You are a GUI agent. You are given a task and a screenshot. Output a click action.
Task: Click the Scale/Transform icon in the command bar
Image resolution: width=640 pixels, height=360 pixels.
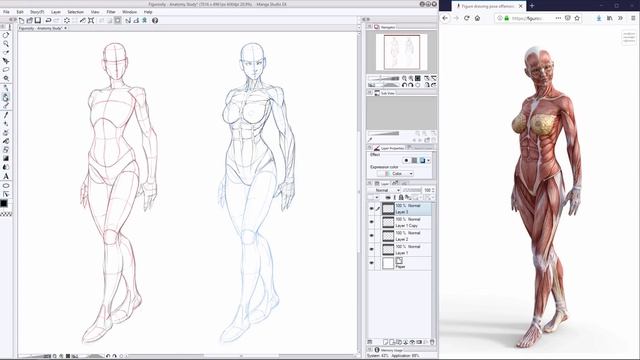click(91, 20)
